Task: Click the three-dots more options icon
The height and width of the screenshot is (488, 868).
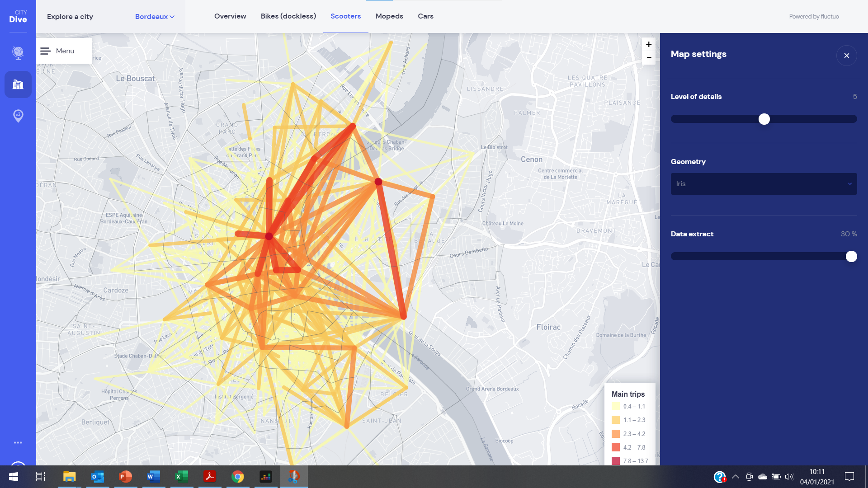Action: tap(18, 443)
